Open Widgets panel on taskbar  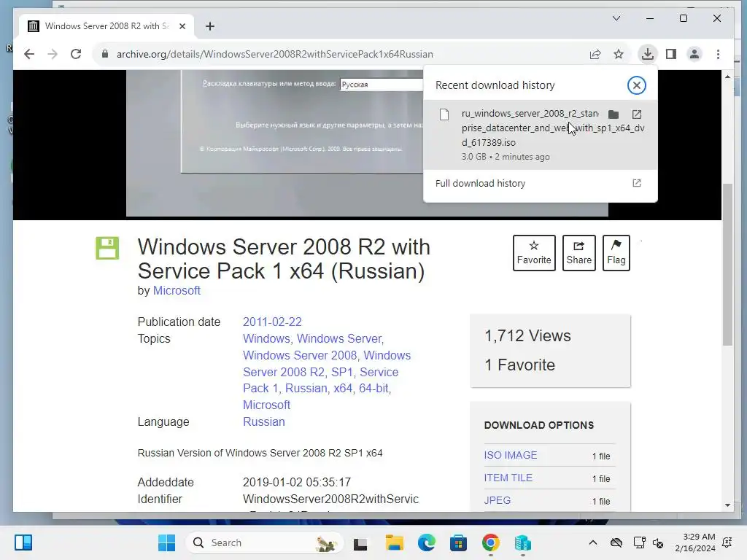23,542
